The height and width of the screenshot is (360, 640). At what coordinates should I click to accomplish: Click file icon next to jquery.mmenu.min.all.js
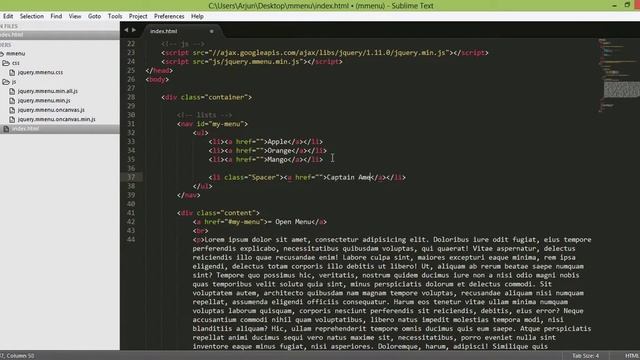[x=12, y=91]
